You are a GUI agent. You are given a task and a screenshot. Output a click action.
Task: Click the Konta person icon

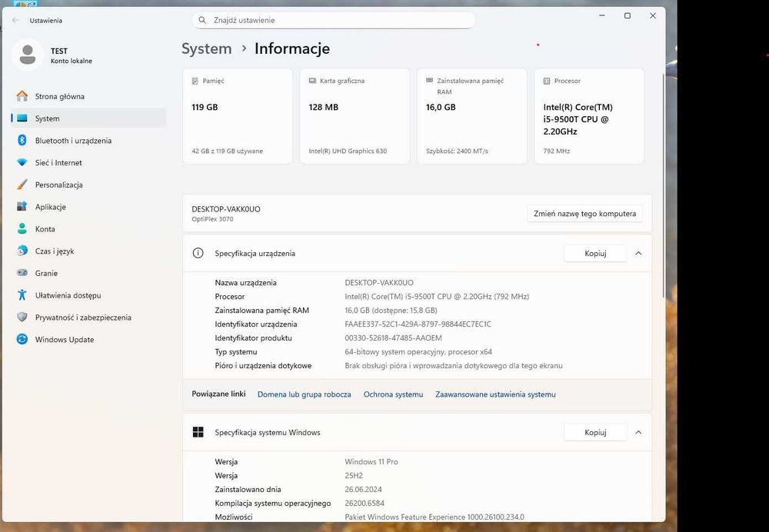coord(22,228)
